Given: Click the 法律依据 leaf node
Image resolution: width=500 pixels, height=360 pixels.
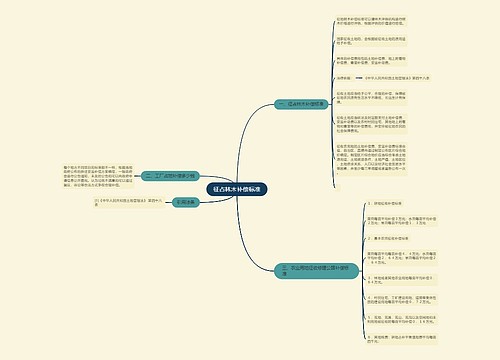Looking at the screenshot, I should click(x=344, y=78).
